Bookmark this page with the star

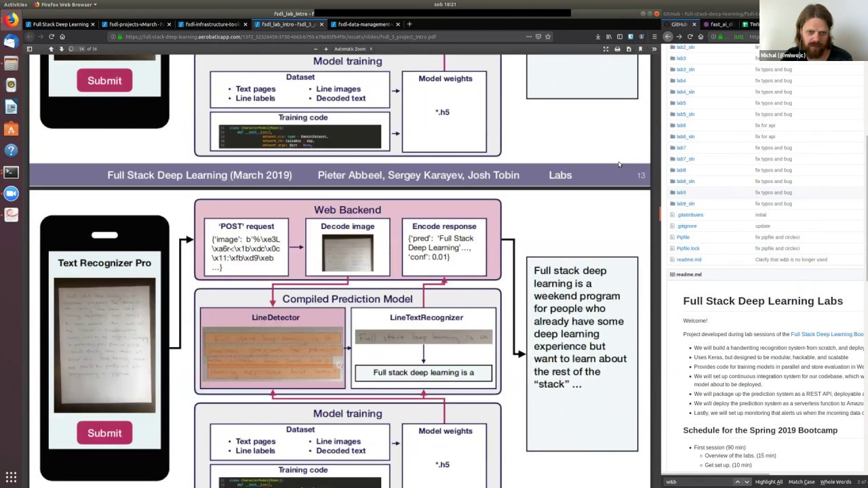(x=548, y=37)
